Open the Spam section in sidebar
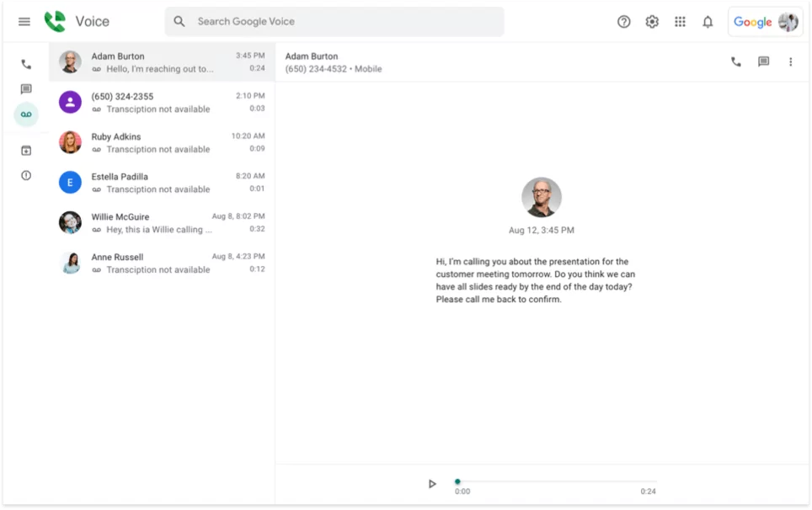 click(26, 176)
